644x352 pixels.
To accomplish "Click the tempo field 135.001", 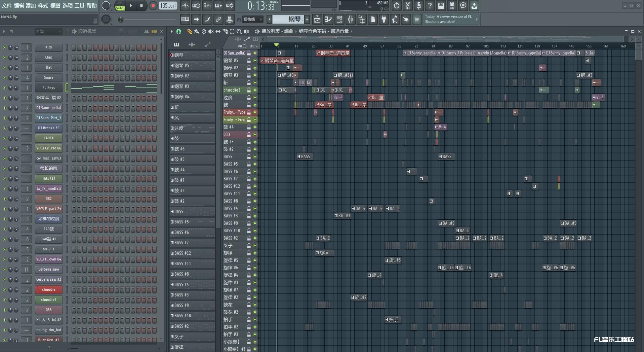I will point(168,6).
